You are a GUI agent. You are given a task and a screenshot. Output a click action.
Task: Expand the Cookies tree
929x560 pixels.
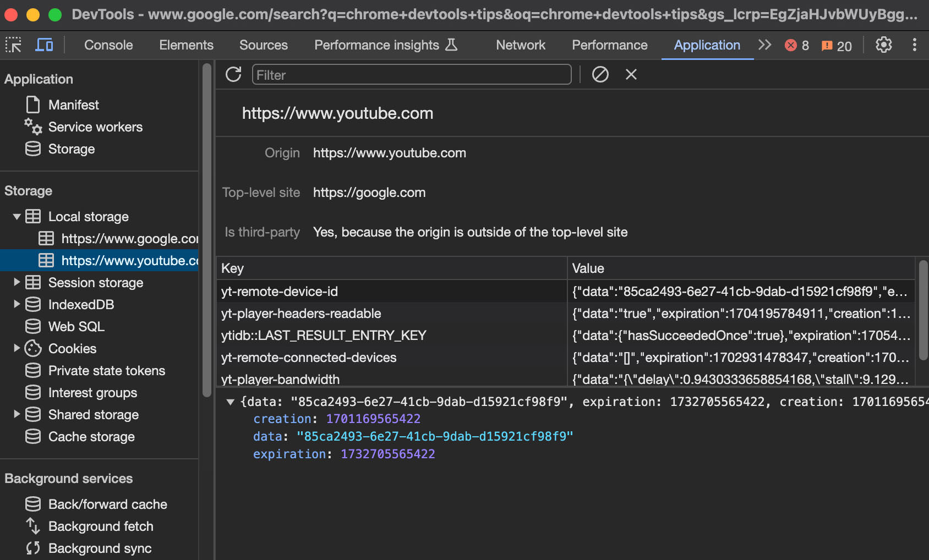pos(17,348)
